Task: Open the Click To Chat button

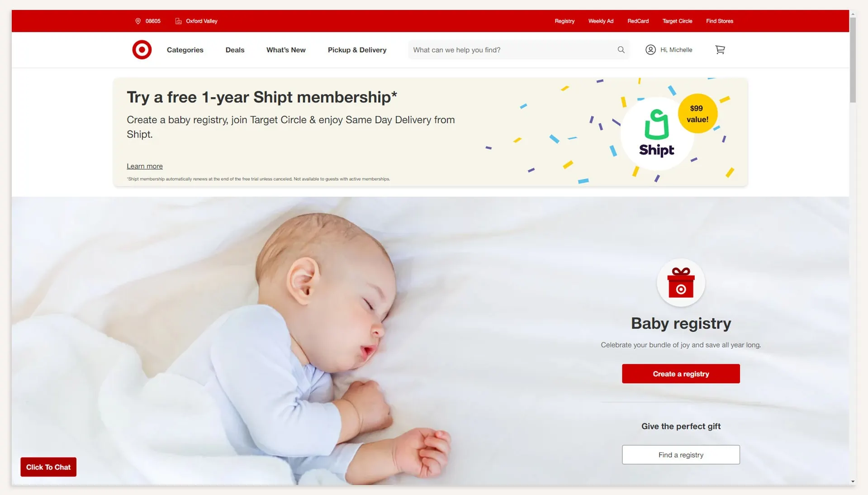Action: (x=48, y=467)
